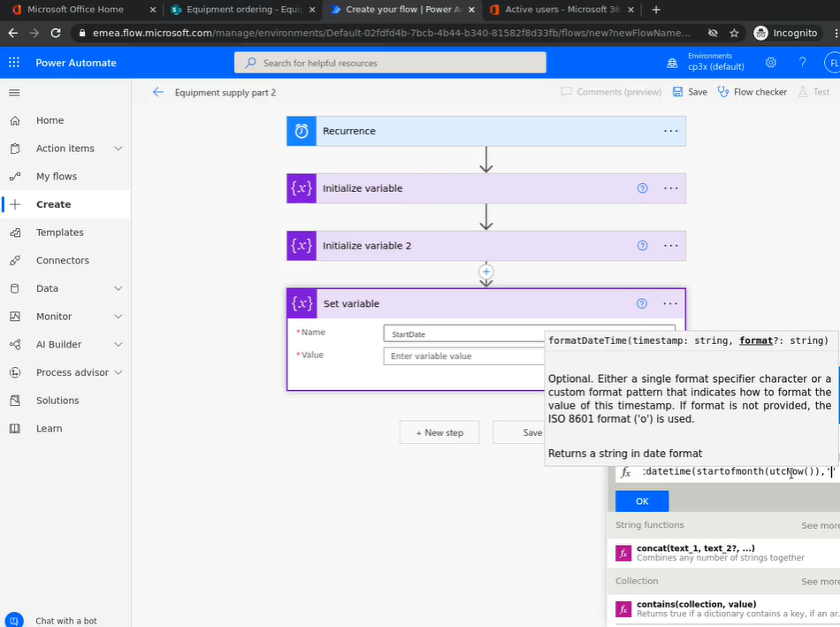Screen dimensions: 840x627
Task: Expand the Action items section
Action: point(118,149)
